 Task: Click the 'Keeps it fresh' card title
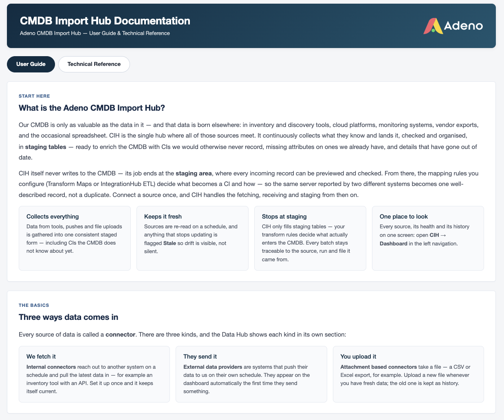163,217
